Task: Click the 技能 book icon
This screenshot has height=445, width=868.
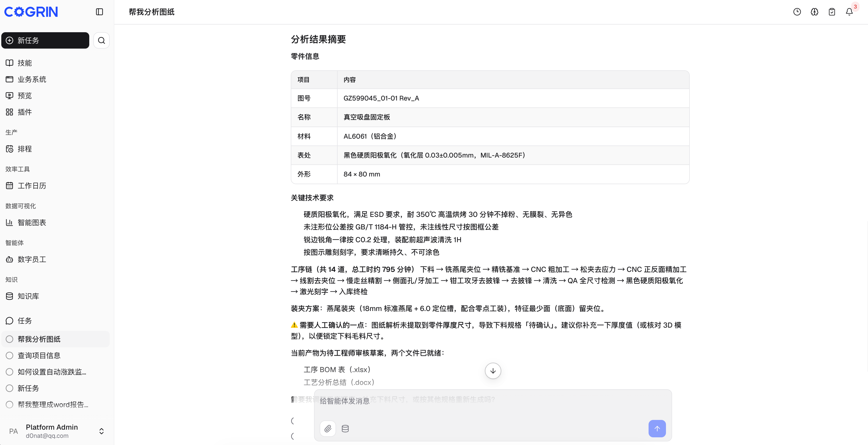Action: [9, 63]
